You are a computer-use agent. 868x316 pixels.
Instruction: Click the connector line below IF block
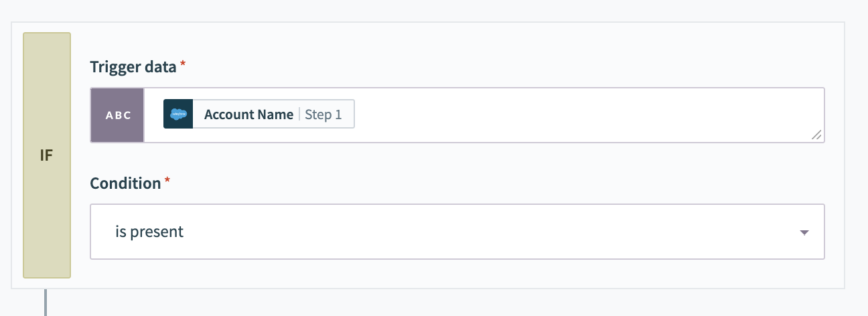tap(46, 301)
